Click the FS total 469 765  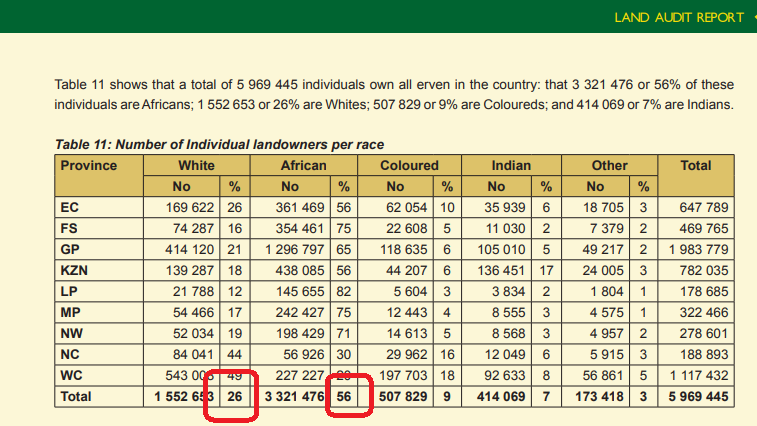click(x=704, y=228)
